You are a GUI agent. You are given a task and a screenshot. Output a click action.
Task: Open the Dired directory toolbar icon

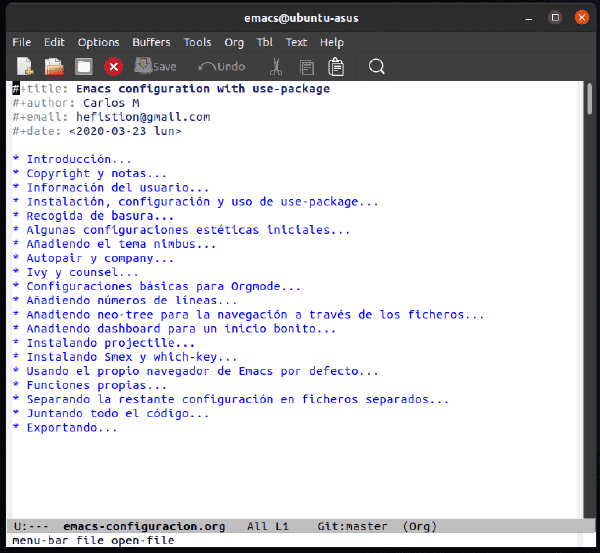point(84,67)
